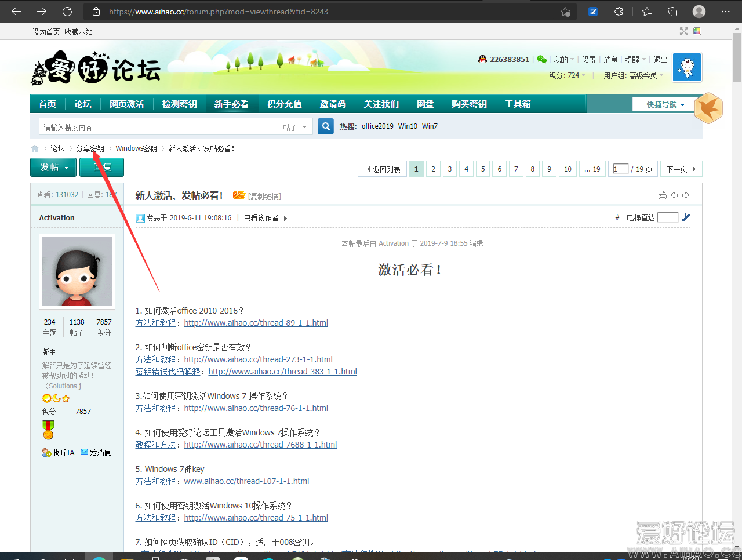The image size is (742, 560).
Task: Click the search content input field
Action: click(158, 127)
